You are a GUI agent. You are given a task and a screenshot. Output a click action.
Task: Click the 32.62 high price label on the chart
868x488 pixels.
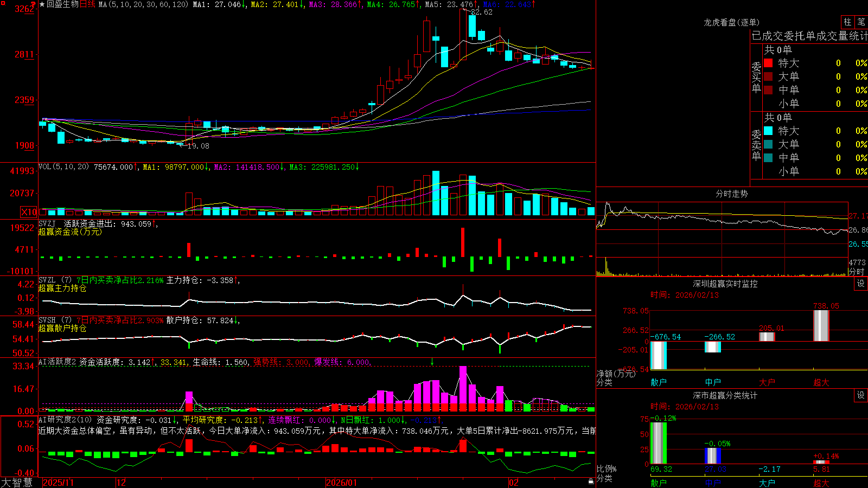(482, 12)
